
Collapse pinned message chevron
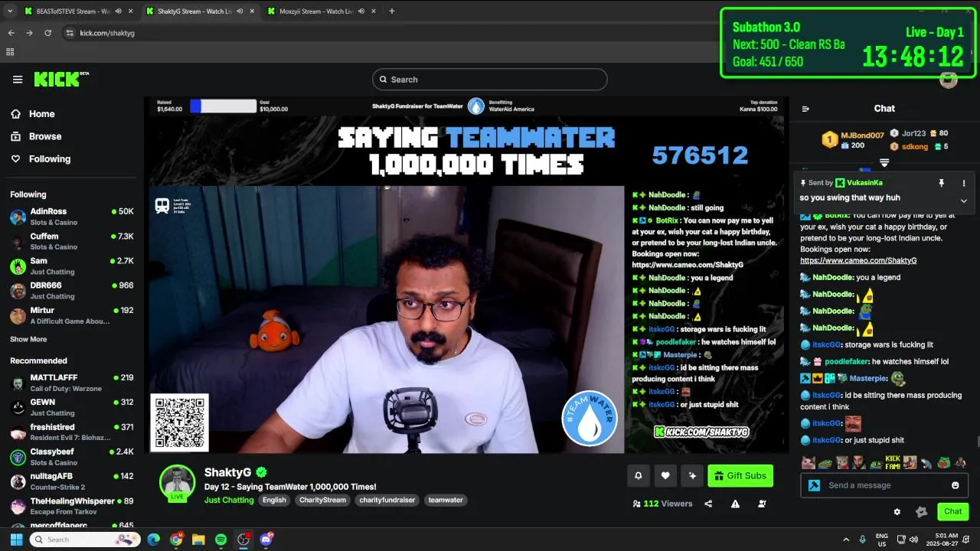[x=964, y=201]
